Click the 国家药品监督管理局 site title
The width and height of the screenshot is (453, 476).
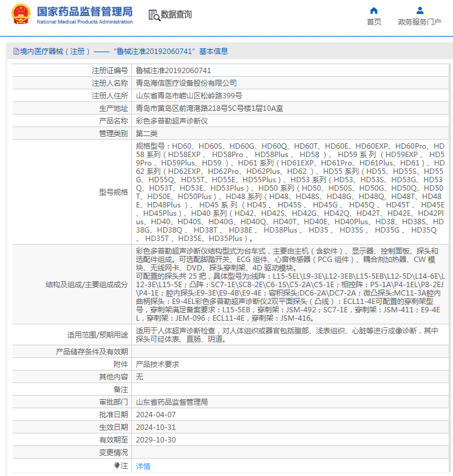coord(85,11)
